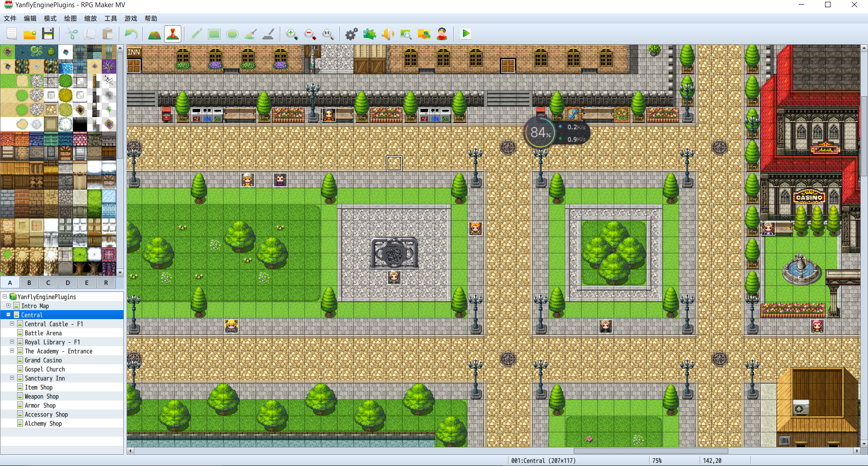Select the Ellipse drawing tool

pos(232,34)
